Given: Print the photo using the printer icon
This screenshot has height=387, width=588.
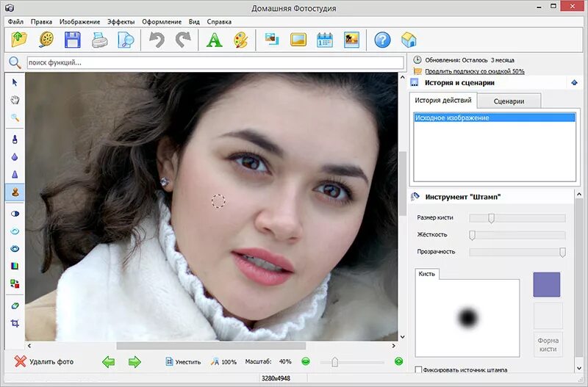Looking at the screenshot, I should tap(99, 40).
